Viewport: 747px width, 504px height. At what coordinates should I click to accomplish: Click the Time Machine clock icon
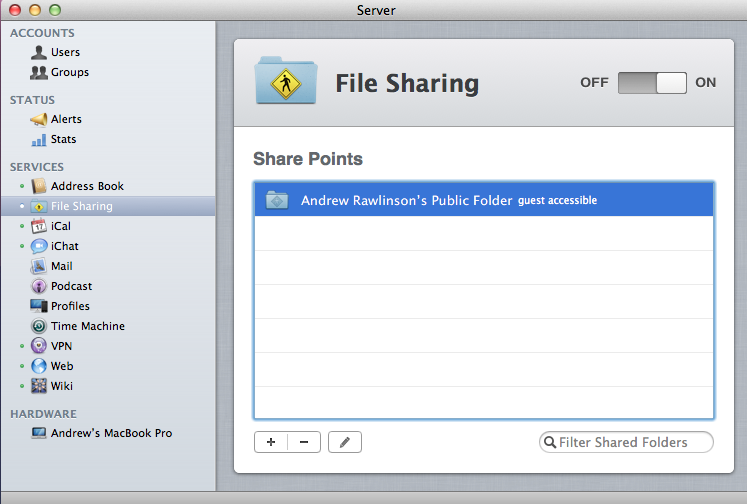coord(39,326)
